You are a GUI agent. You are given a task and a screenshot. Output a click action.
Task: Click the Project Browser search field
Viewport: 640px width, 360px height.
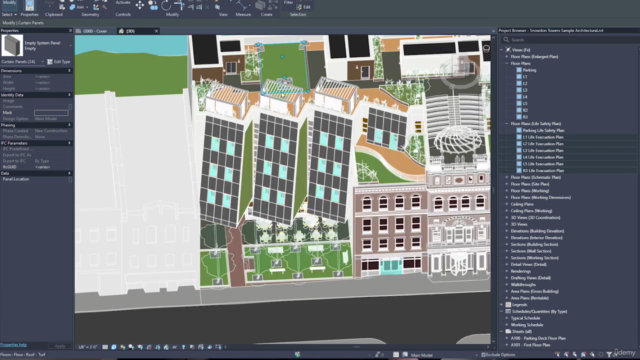569,40
